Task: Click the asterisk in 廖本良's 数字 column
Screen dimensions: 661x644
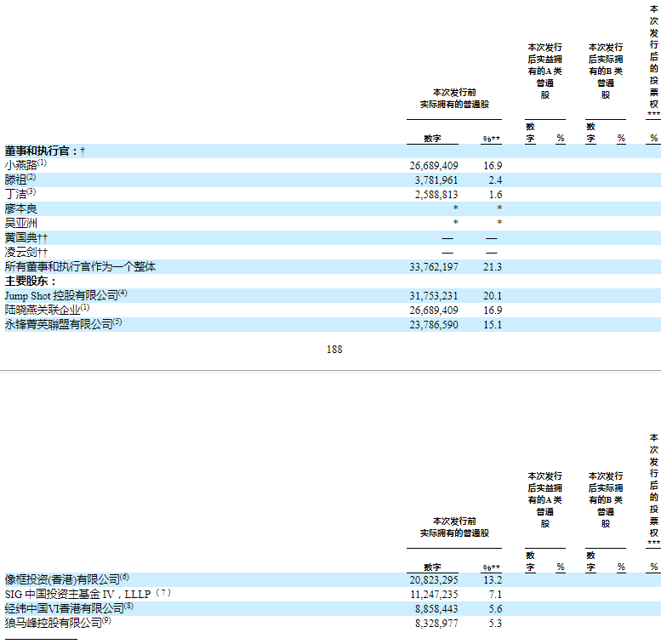Action: tap(456, 208)
